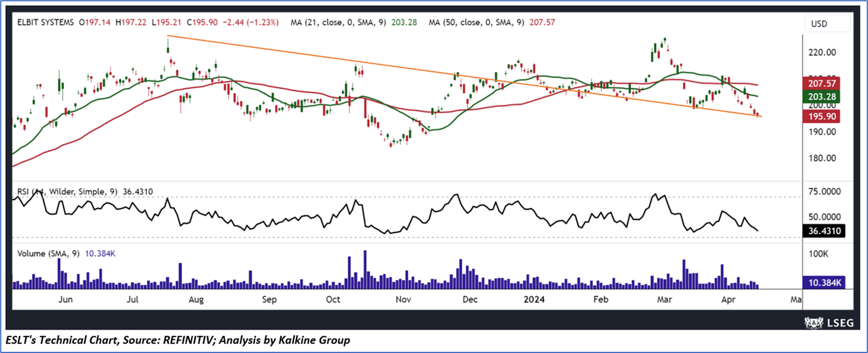
Task: Click the 50.0000 RSI axis label
Action: (823, 218)
